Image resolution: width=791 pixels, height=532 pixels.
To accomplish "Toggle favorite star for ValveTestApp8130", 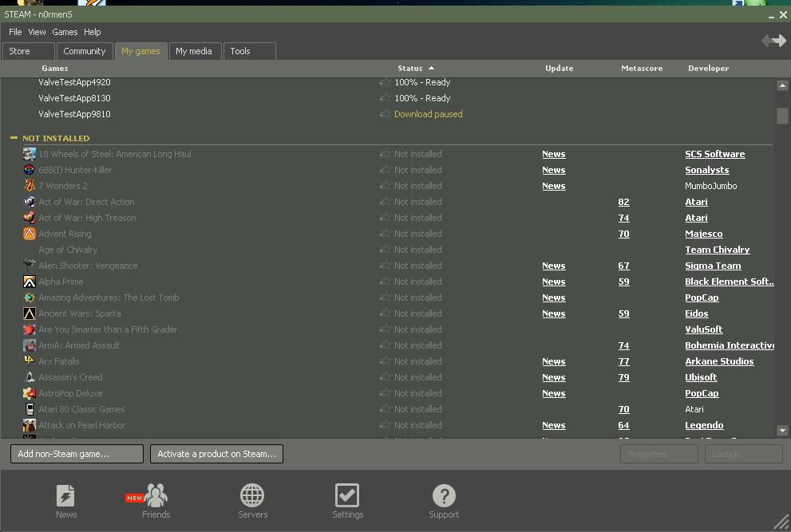I will [x=385, y=98].
